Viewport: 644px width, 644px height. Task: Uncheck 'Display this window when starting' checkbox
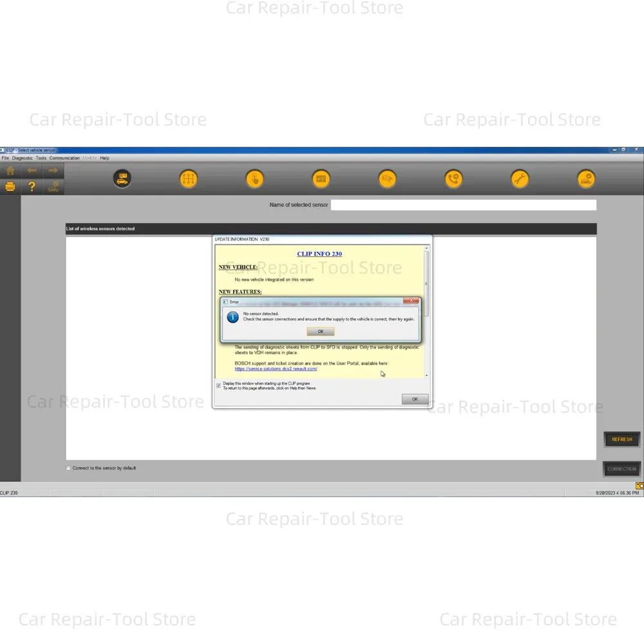click(219, 385)
